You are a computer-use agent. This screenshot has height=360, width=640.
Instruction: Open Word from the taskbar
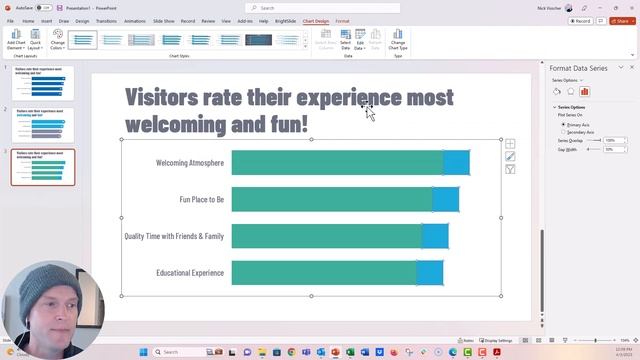coord(364,352)
